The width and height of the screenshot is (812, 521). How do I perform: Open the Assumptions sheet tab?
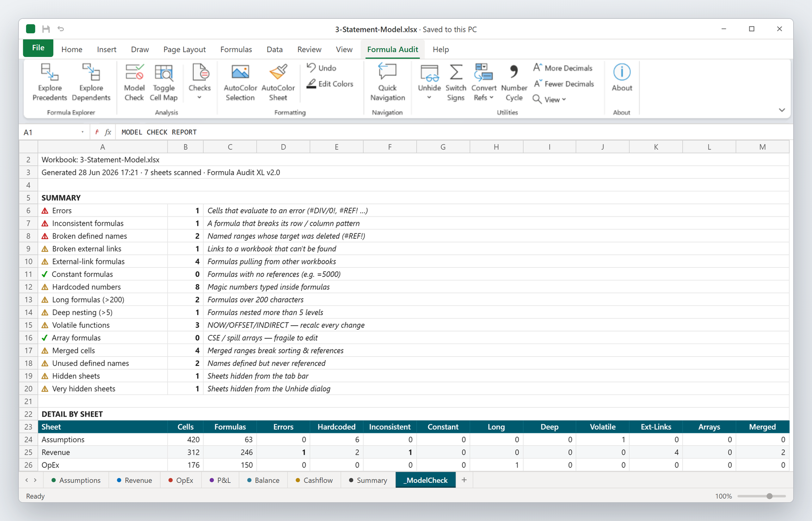[x=76, y=480]
